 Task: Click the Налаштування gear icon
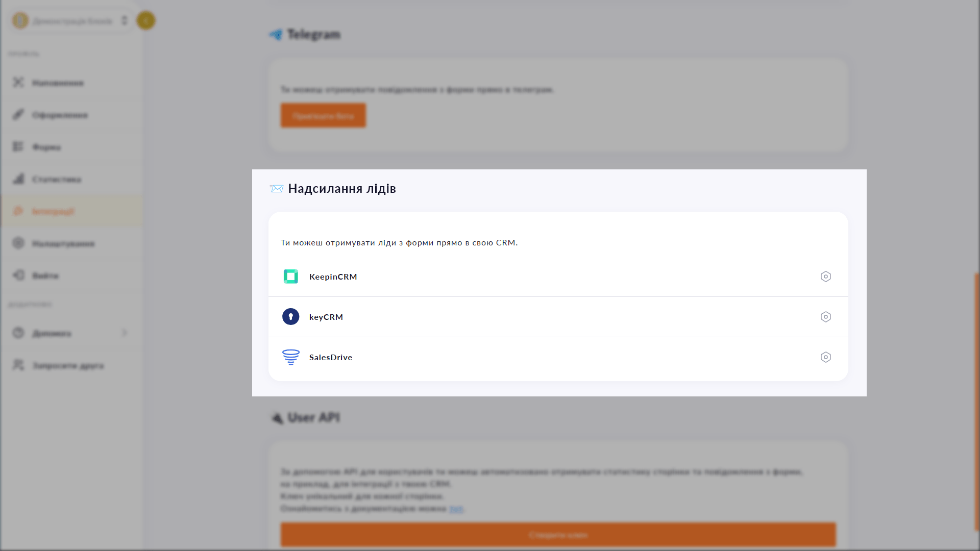18,243
